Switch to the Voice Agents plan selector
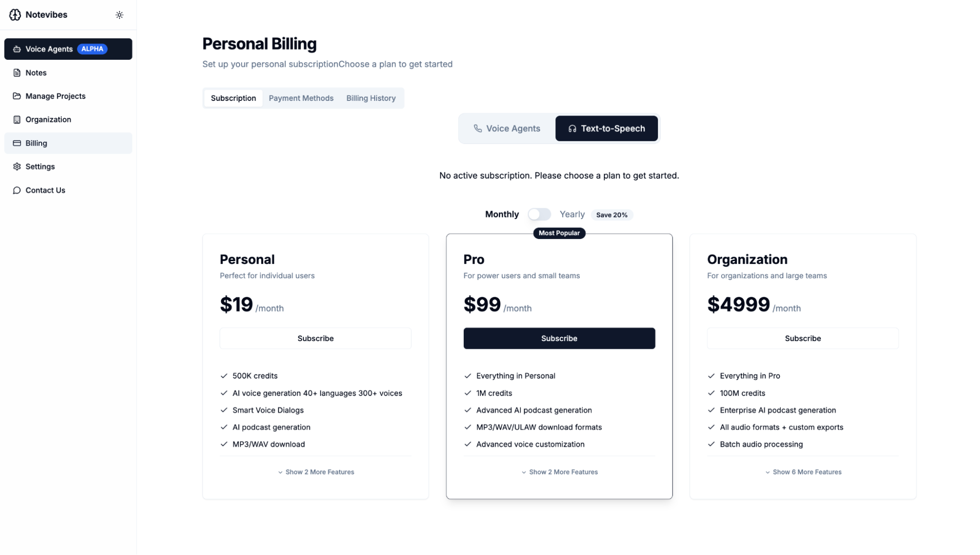Viewport: 980px width, 555px height. (507, 128)
